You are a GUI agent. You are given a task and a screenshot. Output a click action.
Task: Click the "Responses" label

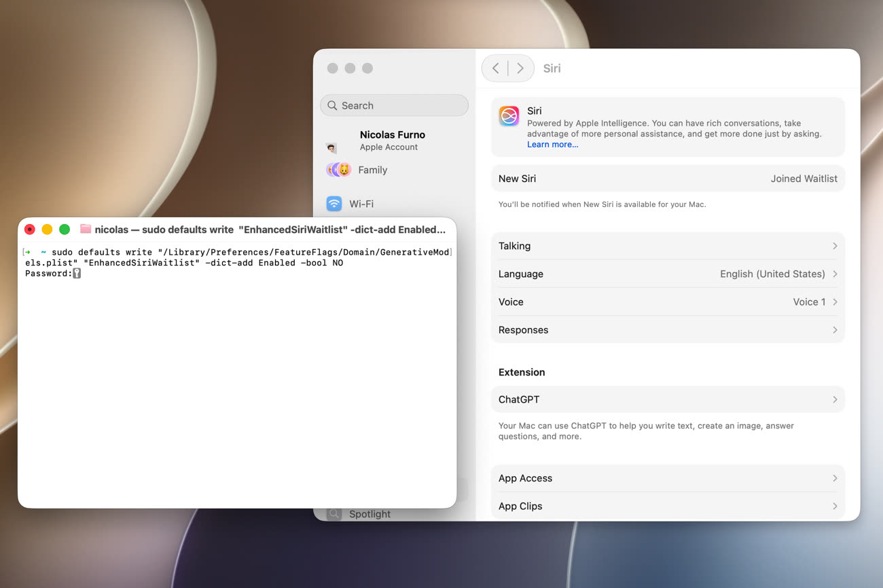click(524, 329)
